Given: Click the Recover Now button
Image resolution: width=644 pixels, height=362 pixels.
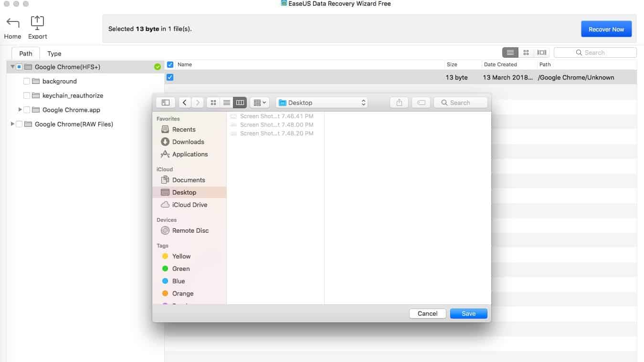Looking at the screenshot, I should (606, 29).
